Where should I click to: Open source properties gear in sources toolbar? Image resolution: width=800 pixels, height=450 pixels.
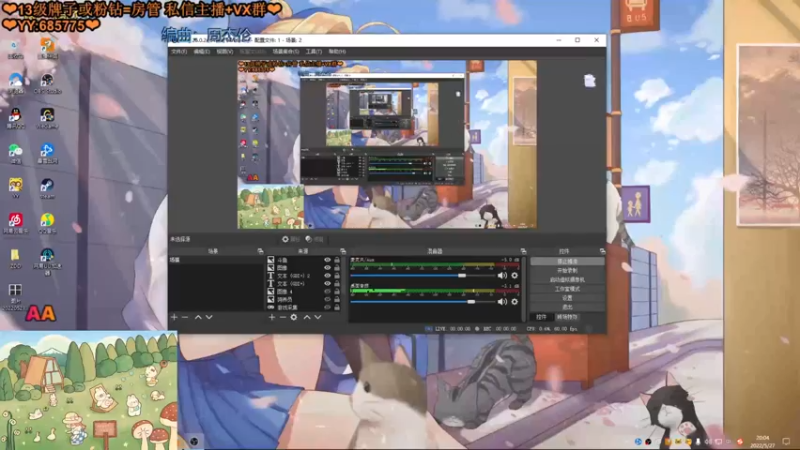pos(294,317)
